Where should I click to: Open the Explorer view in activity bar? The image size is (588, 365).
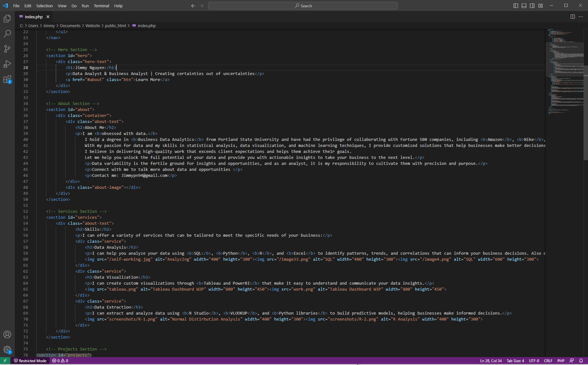[x=7, y=19]
